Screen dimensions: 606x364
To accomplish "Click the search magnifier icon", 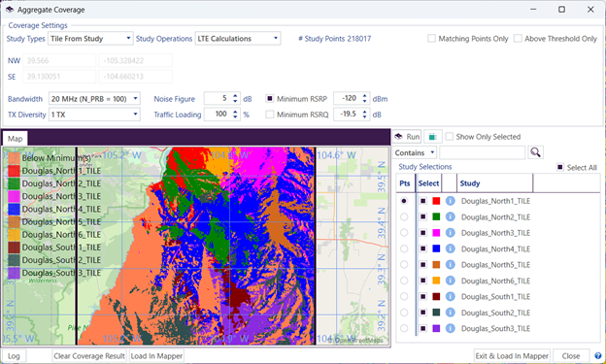I will (x=535, y=152).
